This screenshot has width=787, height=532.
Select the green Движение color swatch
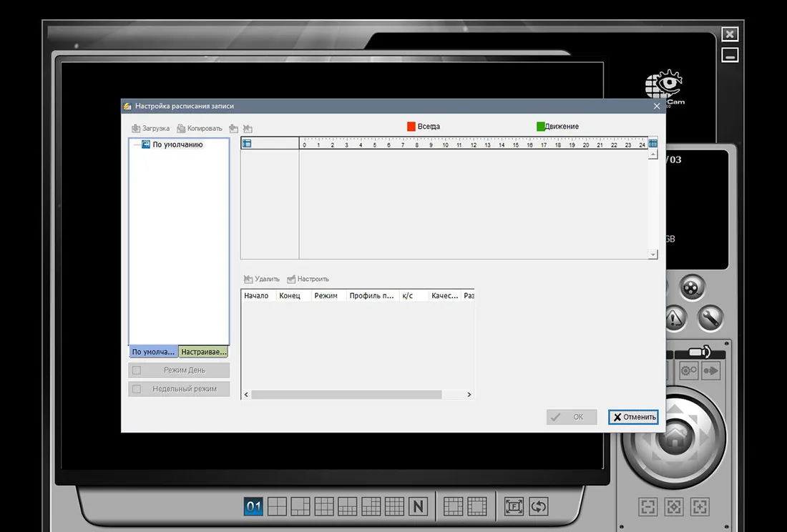tap(541, 127)
